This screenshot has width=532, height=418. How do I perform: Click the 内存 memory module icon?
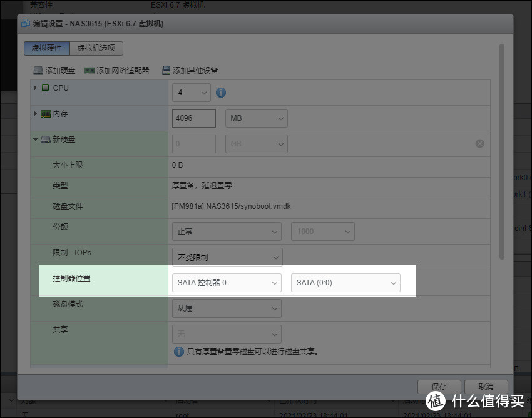tap(44, 113)
